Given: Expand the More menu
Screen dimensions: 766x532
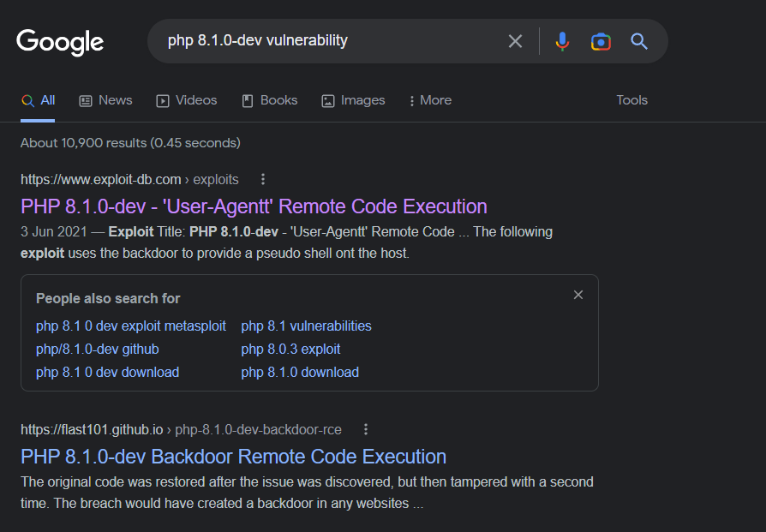Looking at the screenshot, I should click(430, 100).
